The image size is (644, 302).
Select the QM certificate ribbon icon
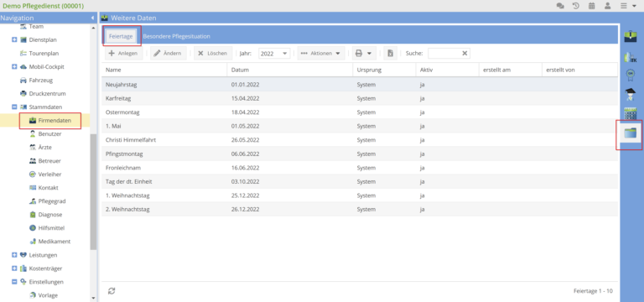630,75
